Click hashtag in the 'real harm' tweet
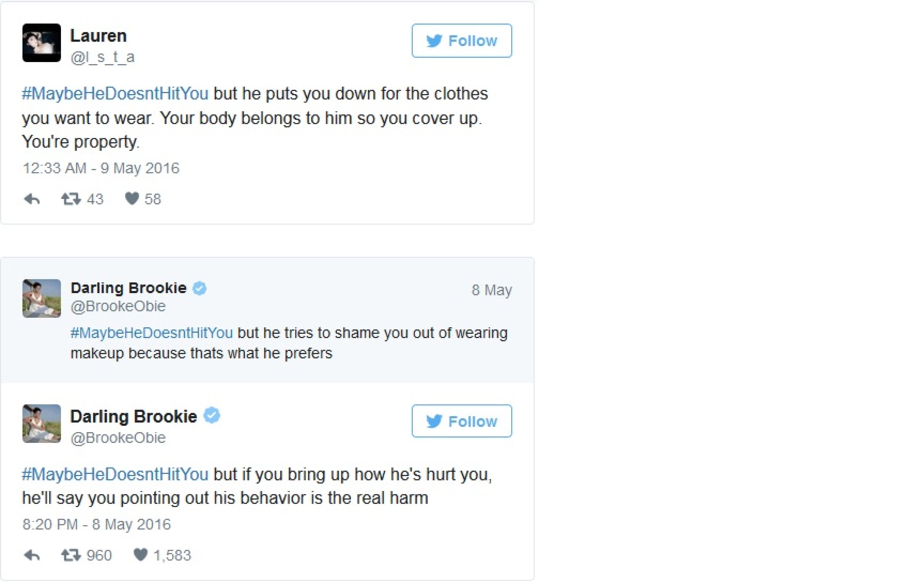The width and height of the screenshot is (924, 583). 115,475
